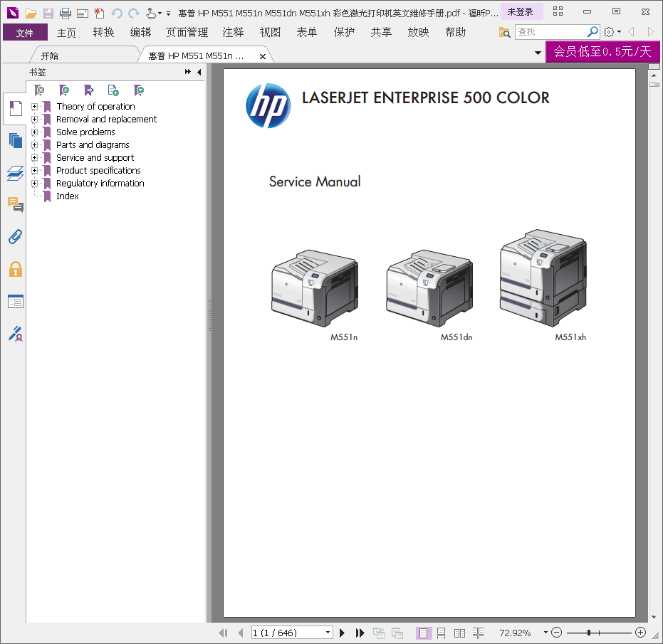Open the Bookmarks panel icon in sidebar
The height and width of the screenshot is (644, 663).
coord(15,109)
